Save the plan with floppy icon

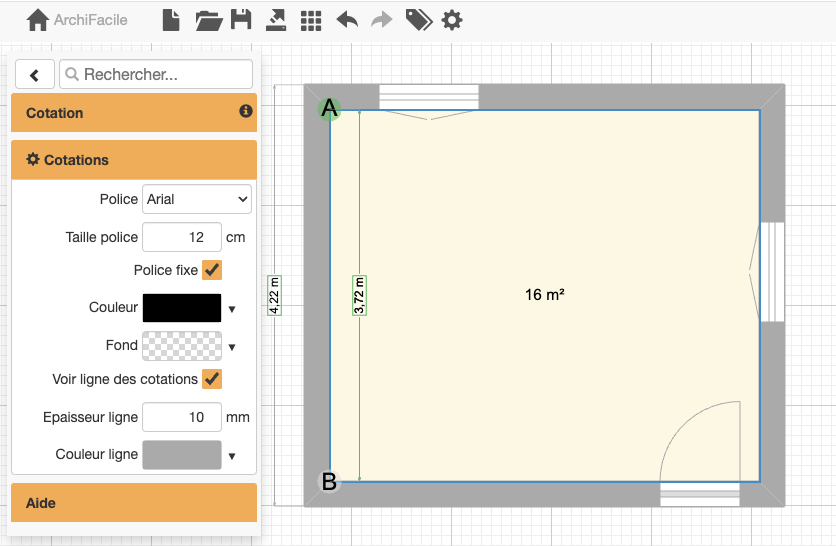(x=241, y=20)
